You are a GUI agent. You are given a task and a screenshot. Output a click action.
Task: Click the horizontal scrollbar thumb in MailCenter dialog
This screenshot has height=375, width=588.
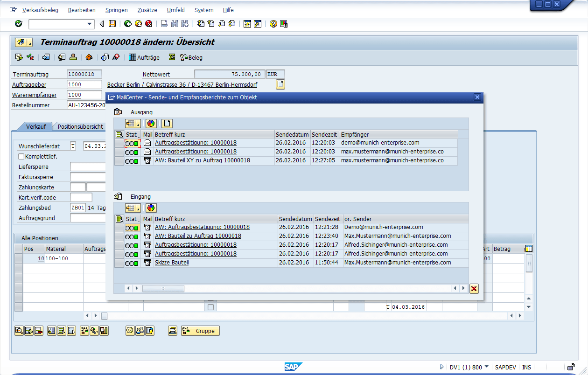(x=163, y=289)
